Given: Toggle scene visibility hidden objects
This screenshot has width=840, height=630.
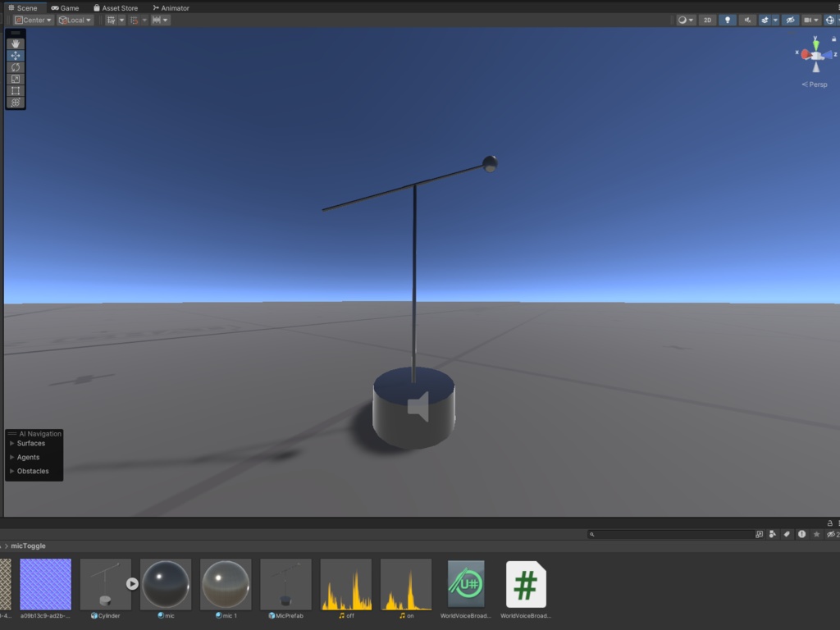Looking at the screenshot, I should [790, 20].
